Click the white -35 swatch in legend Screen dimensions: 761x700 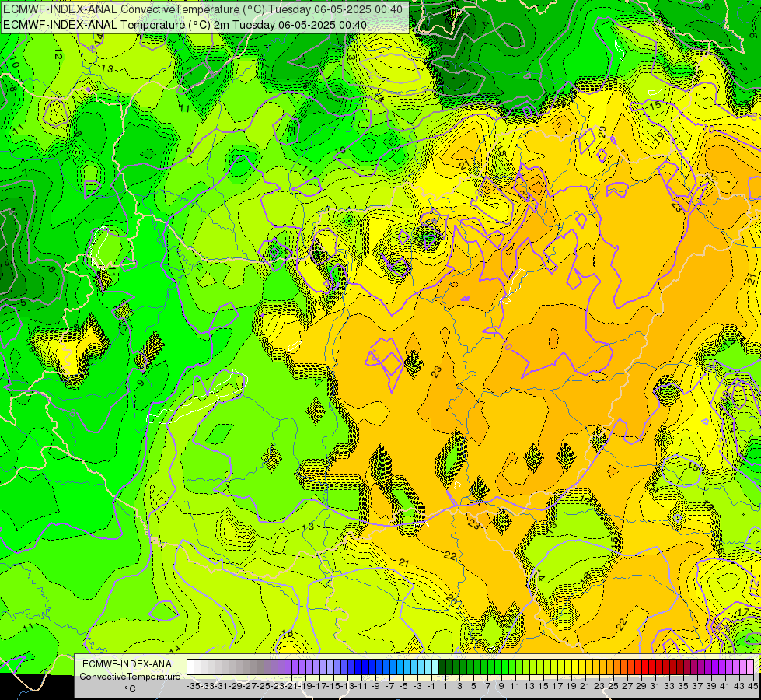(x=190, y=667)
